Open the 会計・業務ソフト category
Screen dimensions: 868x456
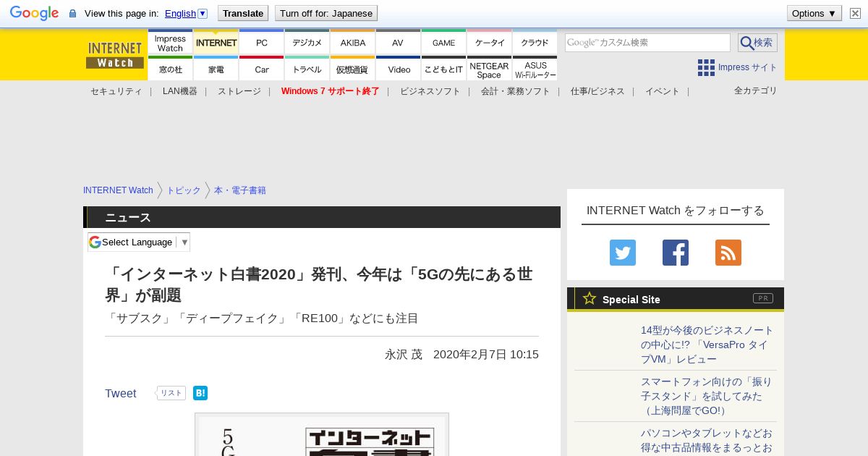point(516,91)
